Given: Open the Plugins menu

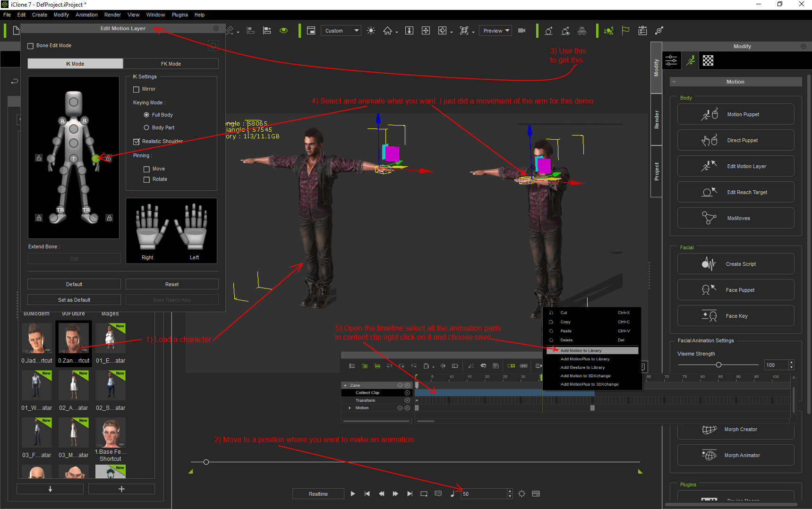Looking at the screenshot, I should click(179, 15).
